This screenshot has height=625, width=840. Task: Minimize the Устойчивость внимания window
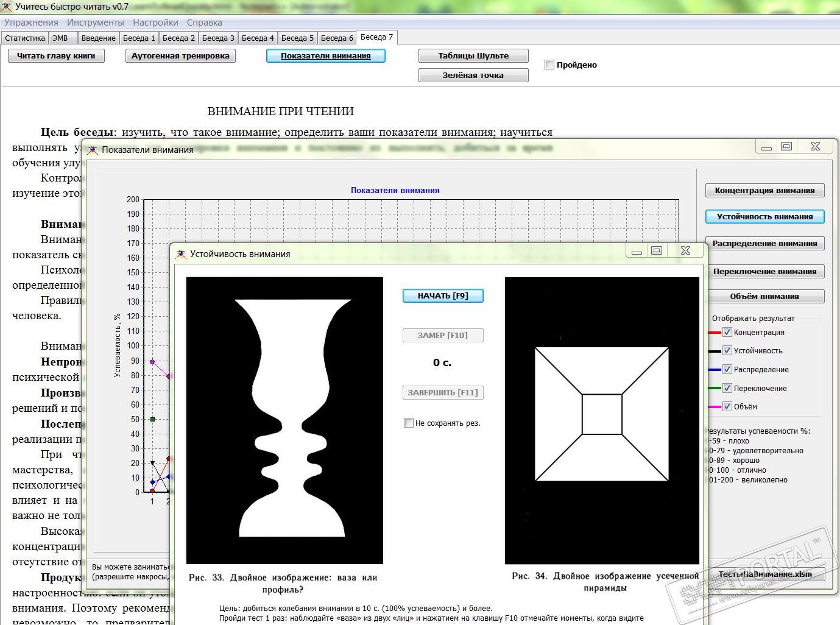[x=637, y=250]
